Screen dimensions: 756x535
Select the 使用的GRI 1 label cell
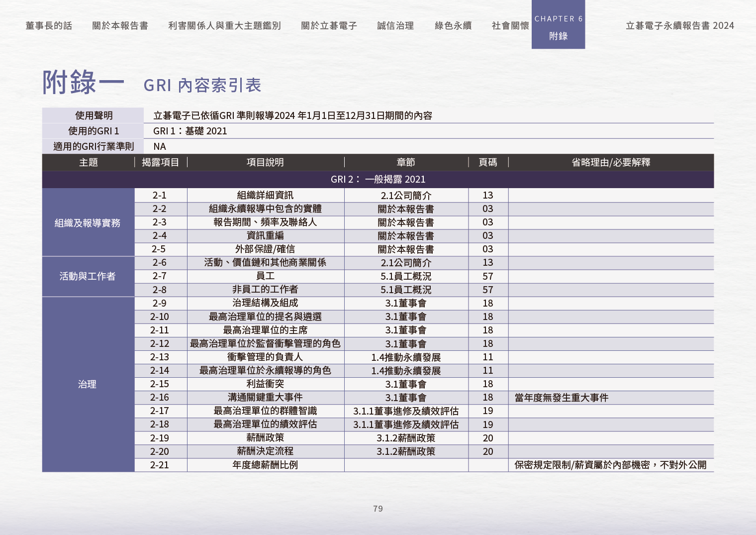(x=94, y=131)
